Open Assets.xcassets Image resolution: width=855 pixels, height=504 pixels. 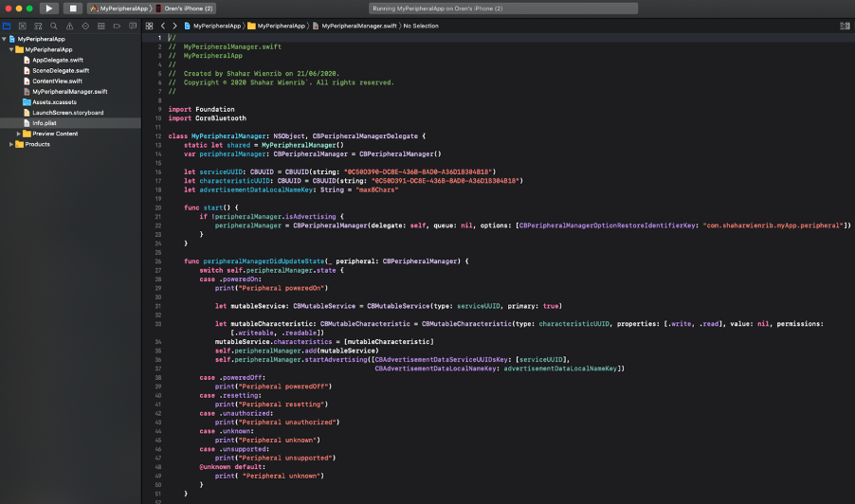pyautogui.click(x=54, y=102)
